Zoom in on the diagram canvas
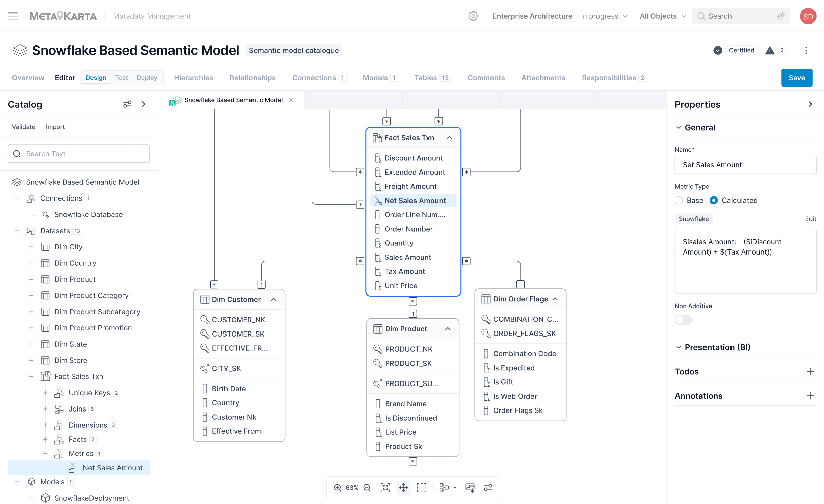The image size is (824, 504). (337, 487)
